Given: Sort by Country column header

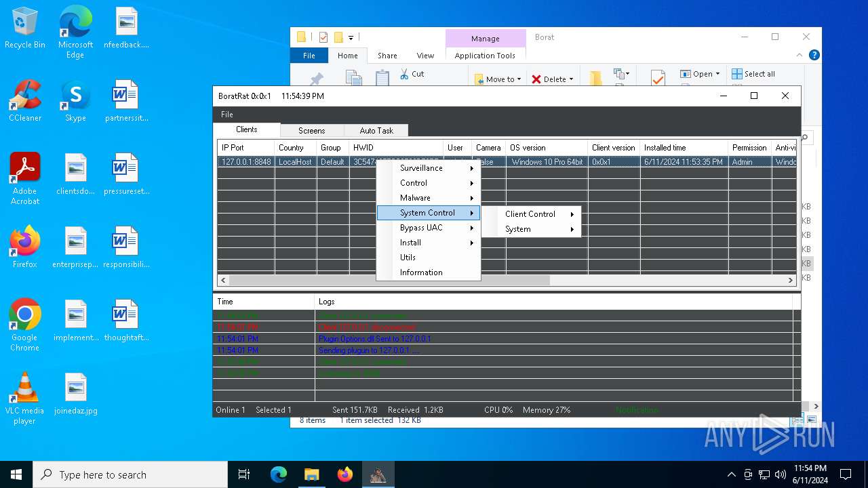Looking at the screenshot, I should pos(296,148).
